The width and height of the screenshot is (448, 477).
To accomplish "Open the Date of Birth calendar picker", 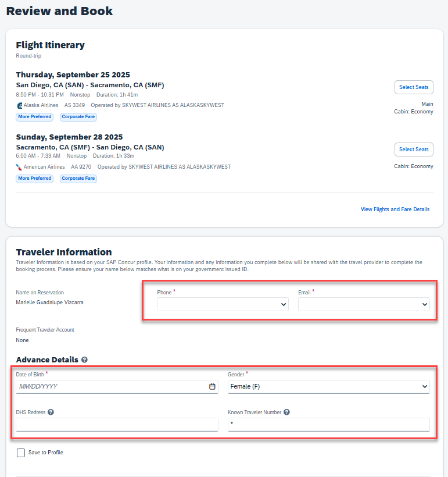I will pyautogui.click(x=212, y=386).
